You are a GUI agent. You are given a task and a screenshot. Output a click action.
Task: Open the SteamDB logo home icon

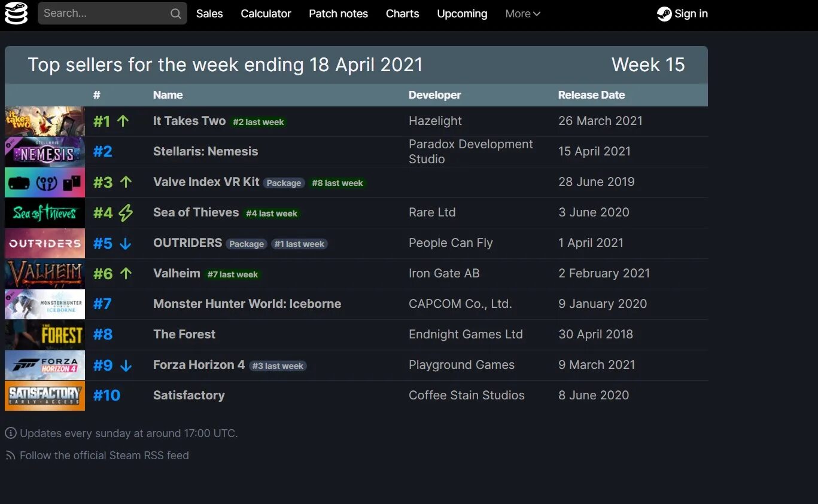click(x=16, y=13)
